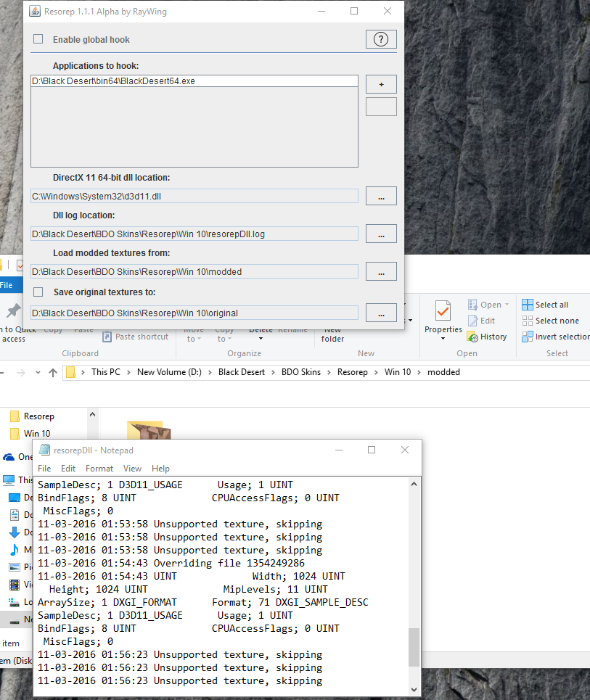Open the Format menu in Notepad

point(99,469)
